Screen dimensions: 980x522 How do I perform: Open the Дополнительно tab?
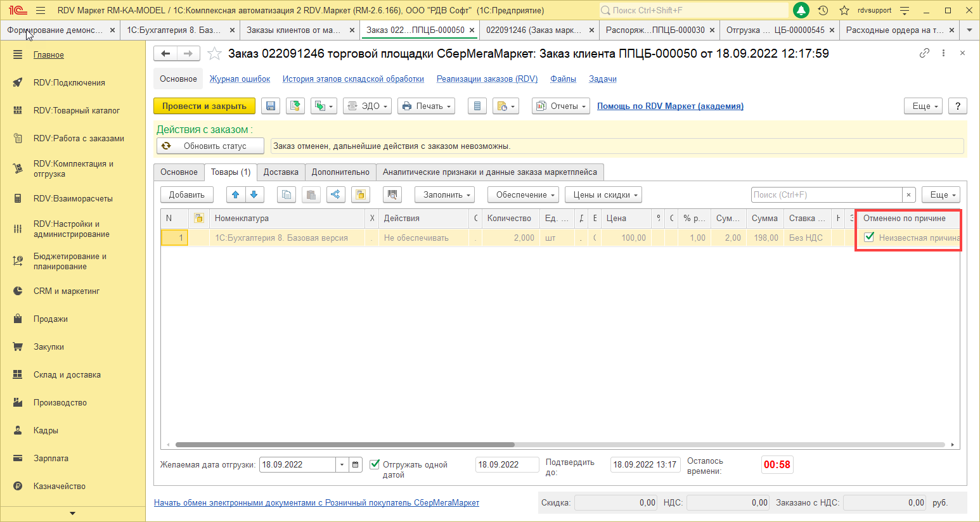pyautogui.click(x=340, y=172)
